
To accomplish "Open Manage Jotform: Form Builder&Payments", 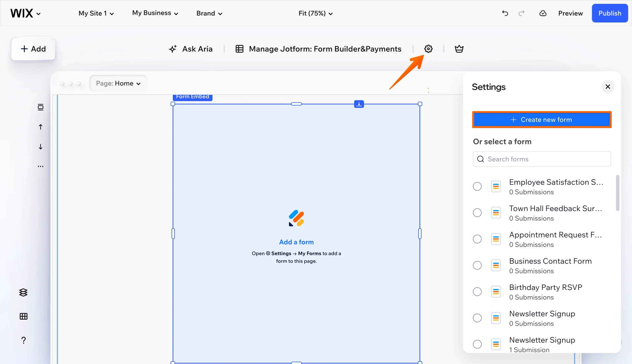I will 318,49.
